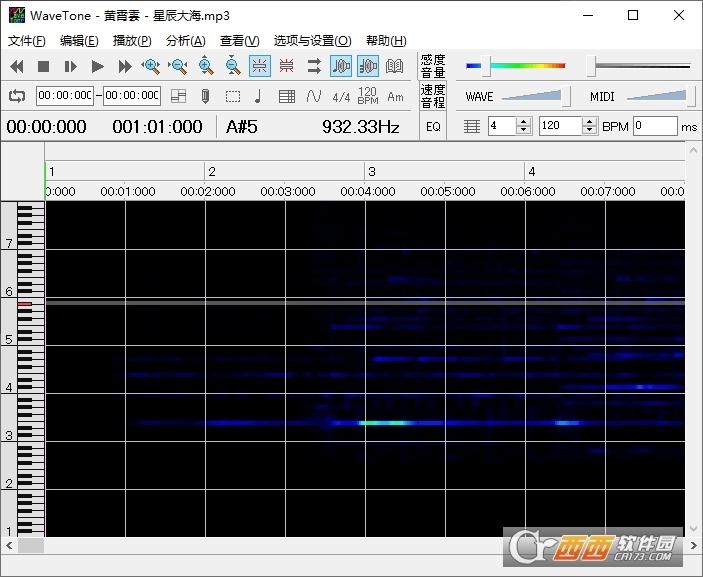Click the fast-forward button
703x577 pixels.
(x=125, y=67)
